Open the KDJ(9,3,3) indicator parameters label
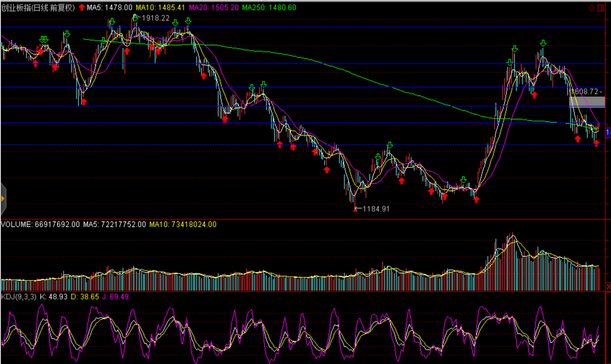Image resolution: width=611 pixels, height=364 pixels. coord(19,296)
